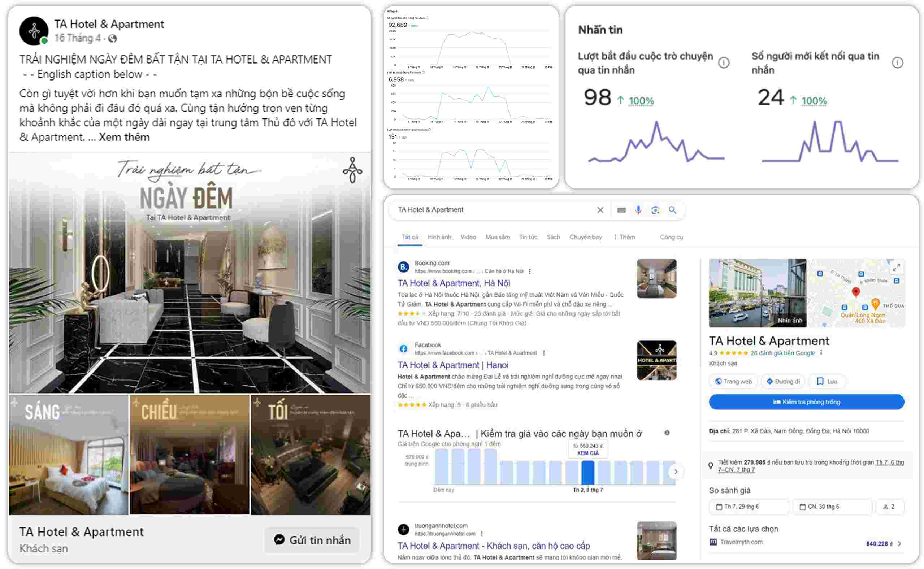Click the Gửi tin nhắn button

[312, 540]
